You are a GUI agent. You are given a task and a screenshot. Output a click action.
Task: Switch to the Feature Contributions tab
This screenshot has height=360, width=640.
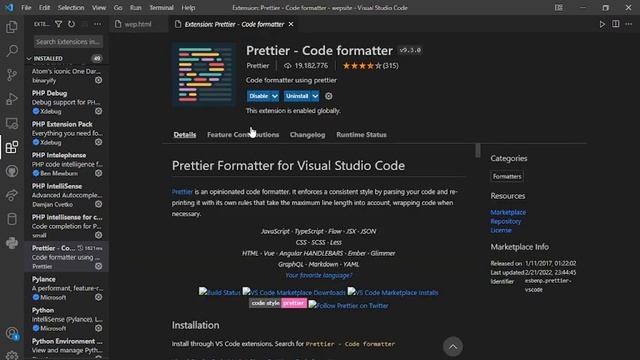coord(243,135)
